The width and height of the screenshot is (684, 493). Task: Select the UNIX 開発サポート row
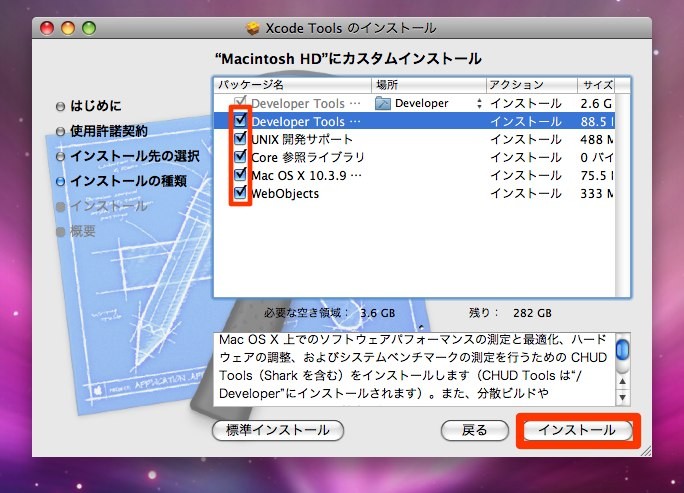pyautogui.click(x=414, y=139)
